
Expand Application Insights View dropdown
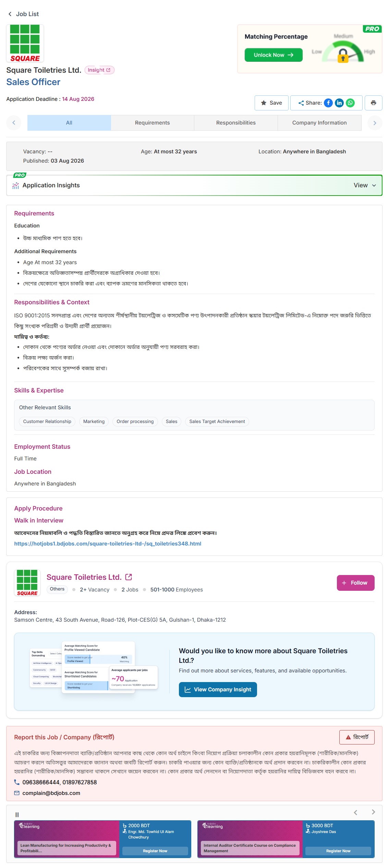365,185
